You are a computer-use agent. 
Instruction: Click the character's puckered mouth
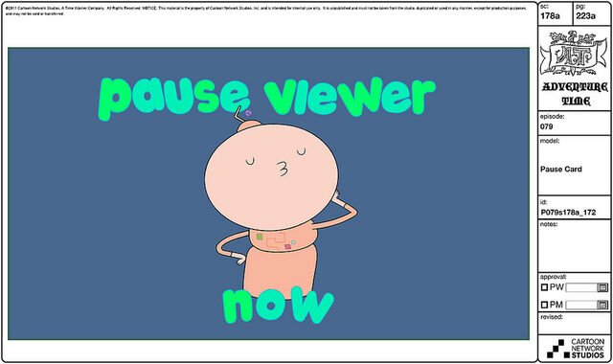pos(283,169)
